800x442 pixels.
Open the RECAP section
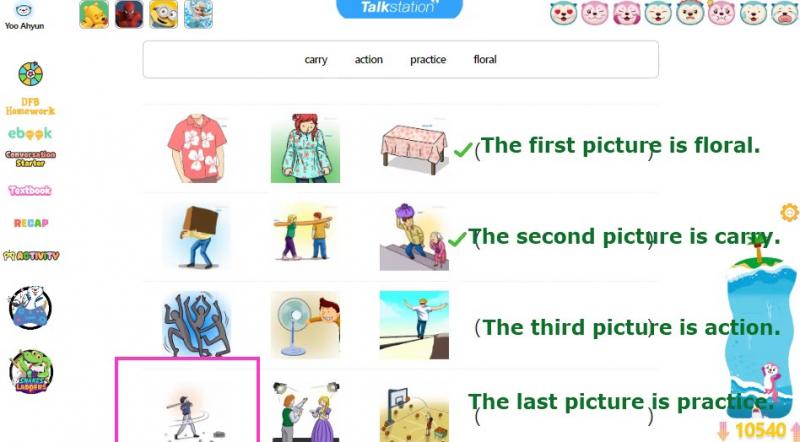[x=31, y=223]
